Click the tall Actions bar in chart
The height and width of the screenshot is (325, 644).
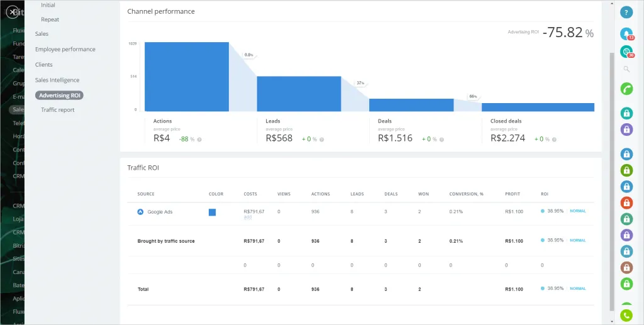click(x=186, y=77)
